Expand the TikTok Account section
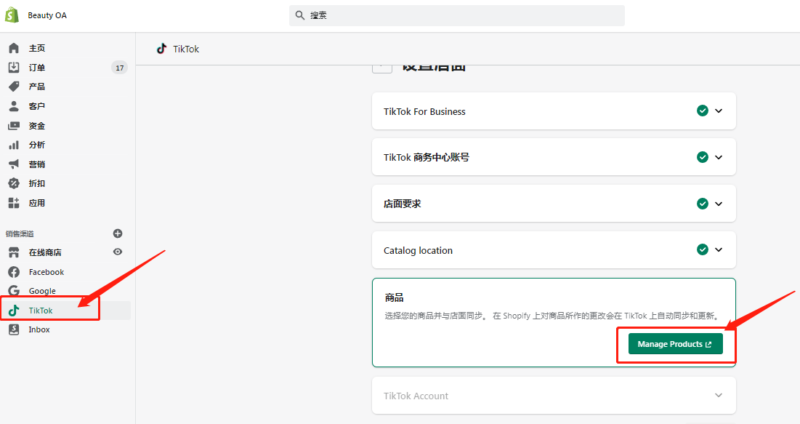Screen dimensions: 800x424 tap(718, 396)
